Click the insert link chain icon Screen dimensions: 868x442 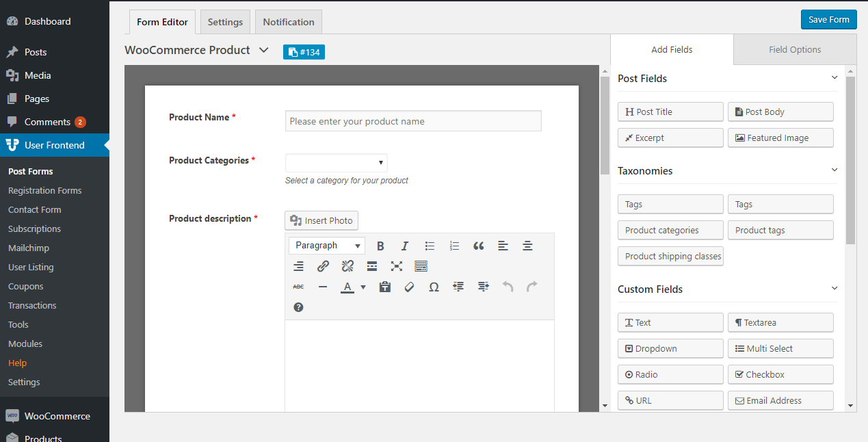click(323, 266)
